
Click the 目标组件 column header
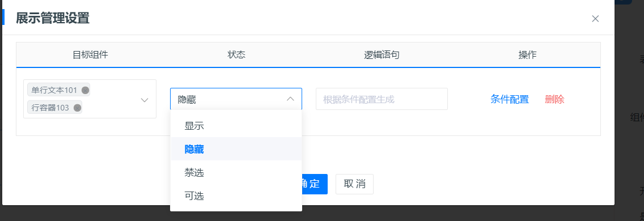pos(90,54)
